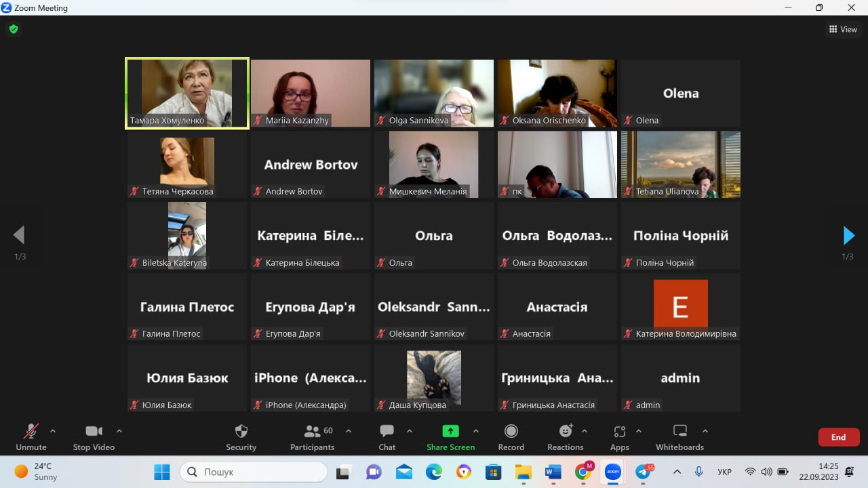Viewport: 868px width, 488px height.
Task: Open the Mail app from the taskbar
Action: [x=404, y=472]
